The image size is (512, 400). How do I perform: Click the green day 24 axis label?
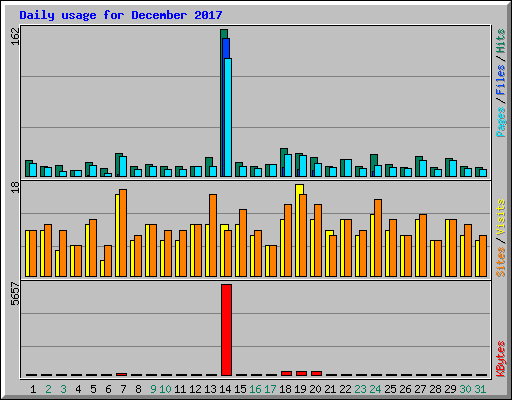coord(375,389)
